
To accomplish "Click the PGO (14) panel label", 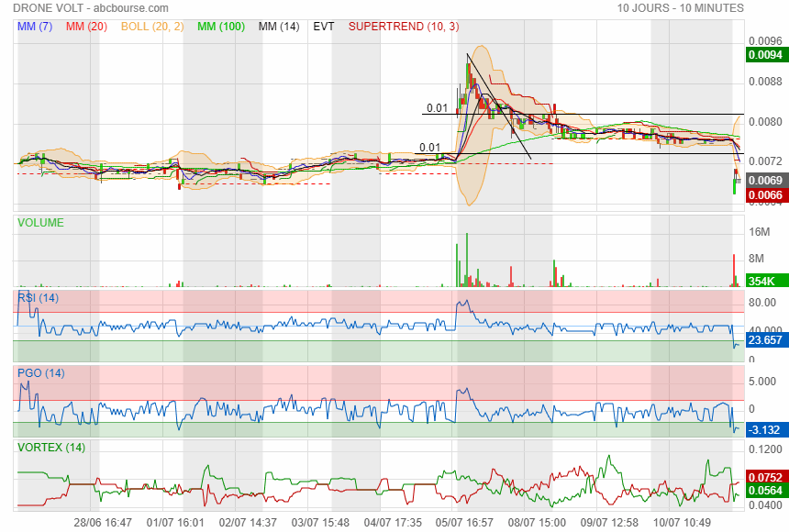I will [41, 373].
